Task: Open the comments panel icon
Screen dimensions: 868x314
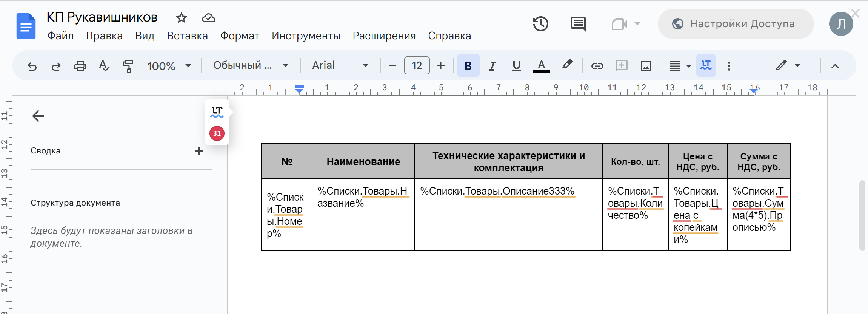Action: [x=578, y=24]
